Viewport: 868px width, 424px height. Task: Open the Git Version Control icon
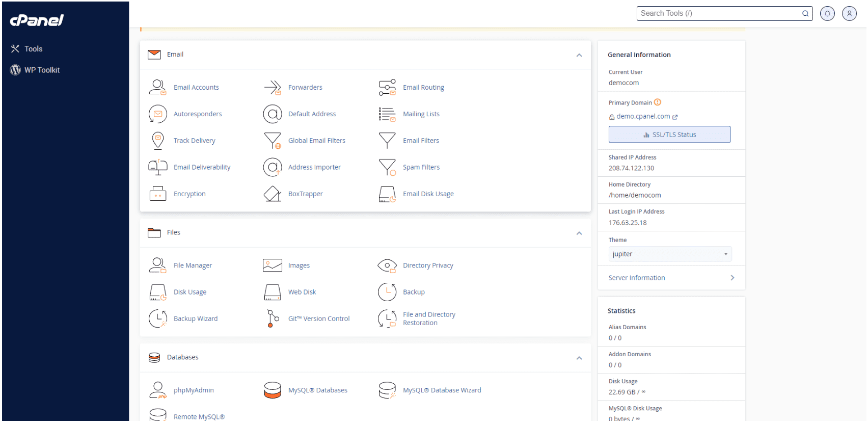(x=273, y=319)
